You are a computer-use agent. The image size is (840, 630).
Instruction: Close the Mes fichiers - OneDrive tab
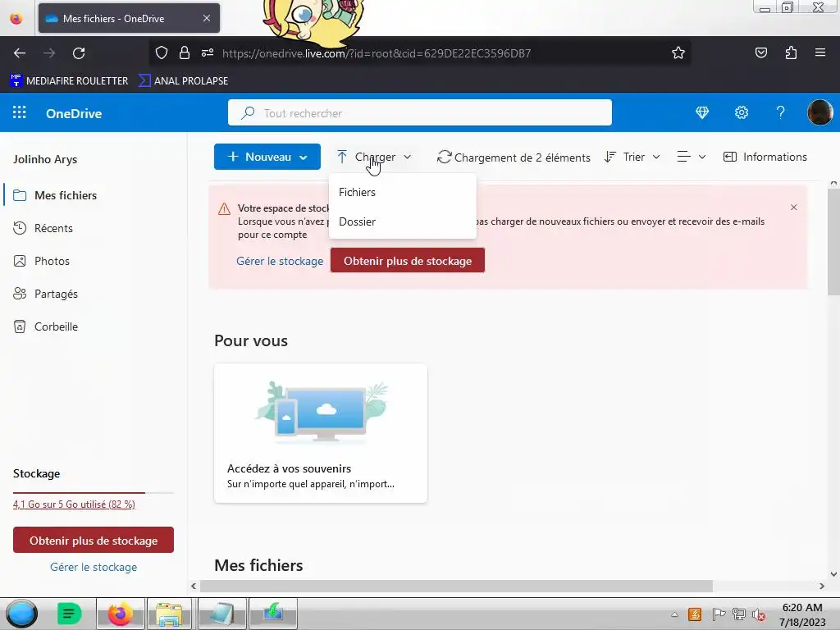[207, 18]
